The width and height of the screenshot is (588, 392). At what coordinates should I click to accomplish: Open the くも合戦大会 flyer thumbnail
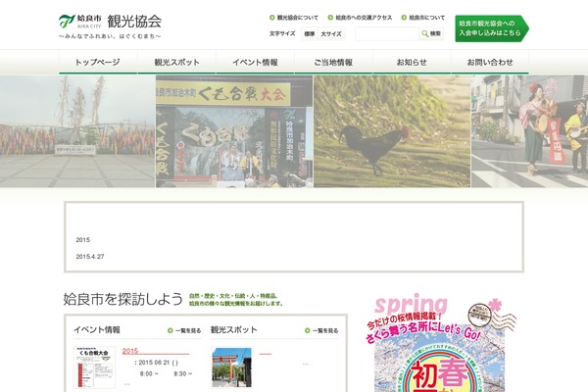point(94,367)
